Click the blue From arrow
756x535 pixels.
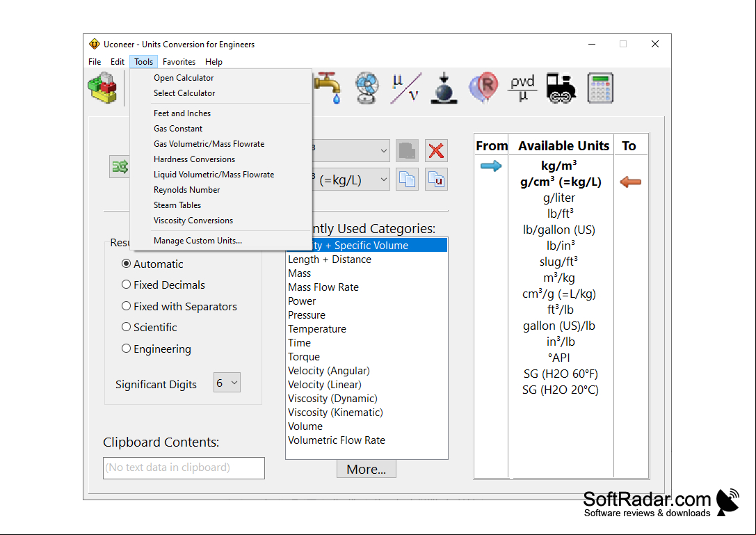coord(491,166)
